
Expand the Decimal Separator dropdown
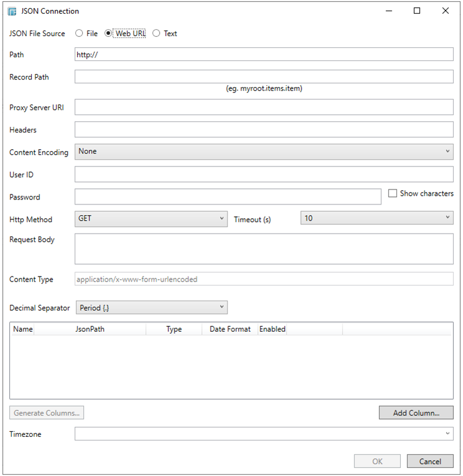tap(151, 308)
